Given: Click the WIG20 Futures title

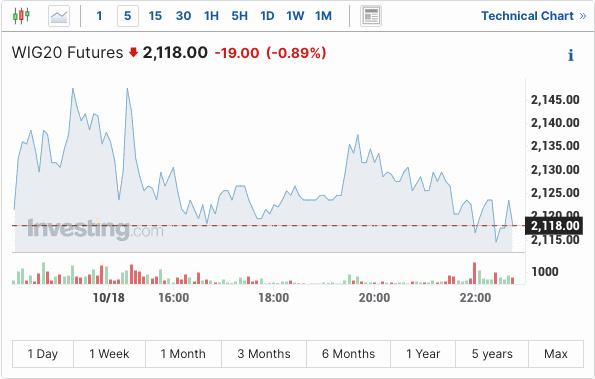Looking at the screenshot, I should coord(68,52).
